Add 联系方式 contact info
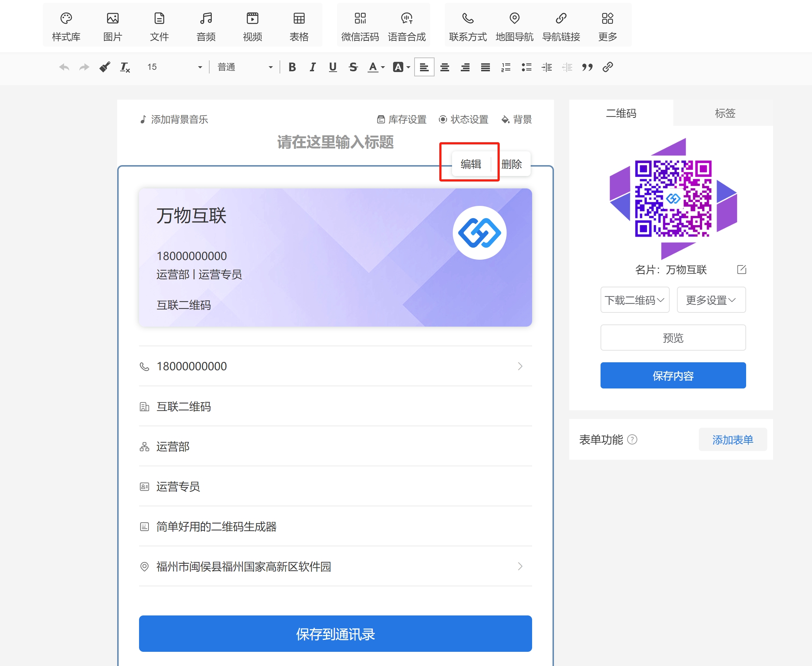The image size is (812, 666). point(468,26)
